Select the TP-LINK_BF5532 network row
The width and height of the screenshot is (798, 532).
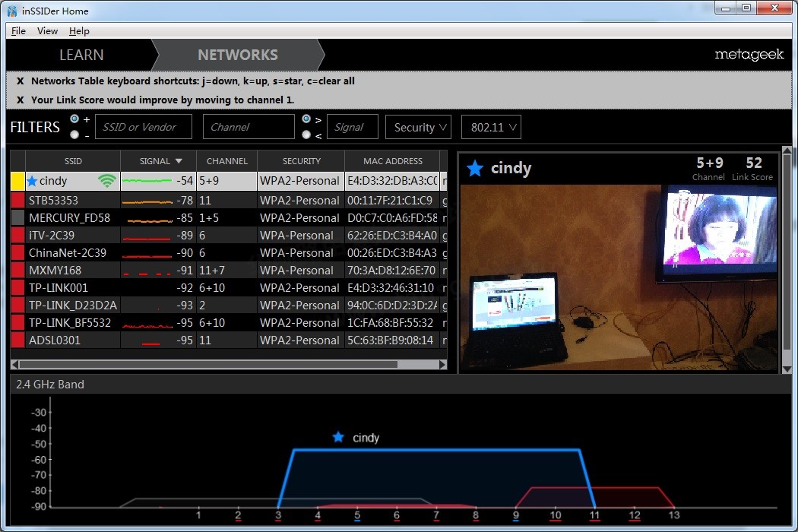click(229, 323)
